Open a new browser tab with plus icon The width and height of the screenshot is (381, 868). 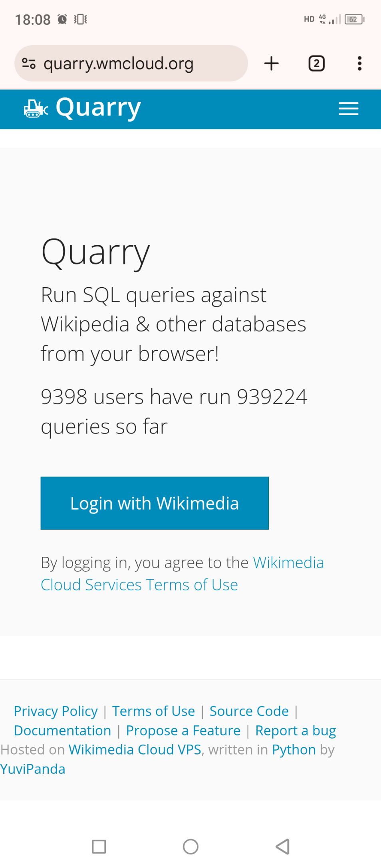click(x=272, y=64)
